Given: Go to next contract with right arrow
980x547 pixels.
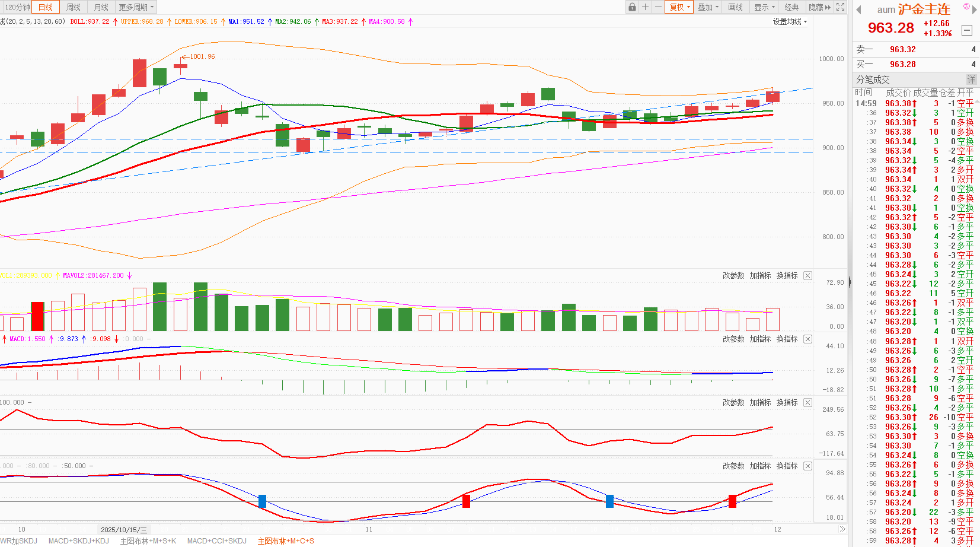Looking at the screenshot, I should coord(974,9).
